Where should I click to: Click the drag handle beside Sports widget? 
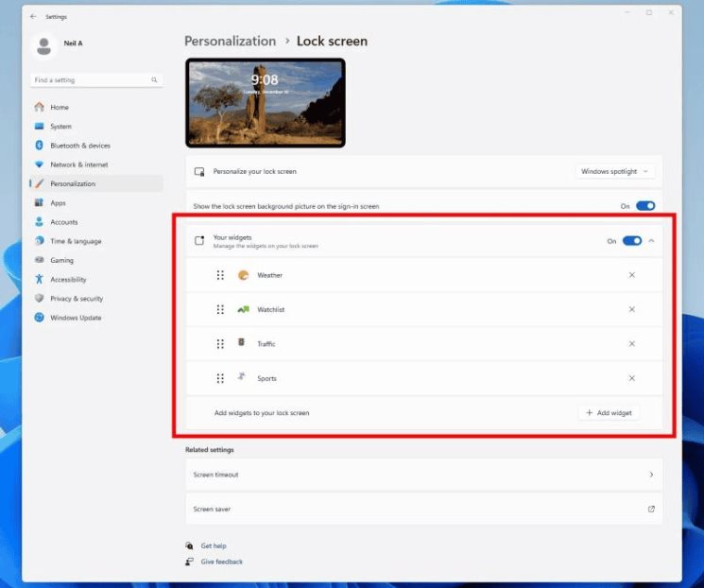coord(220,378)
